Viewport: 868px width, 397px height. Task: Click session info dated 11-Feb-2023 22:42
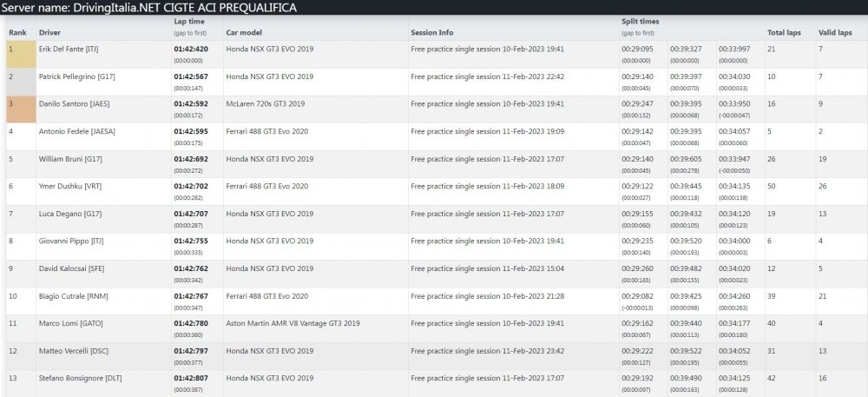(488, 77)
